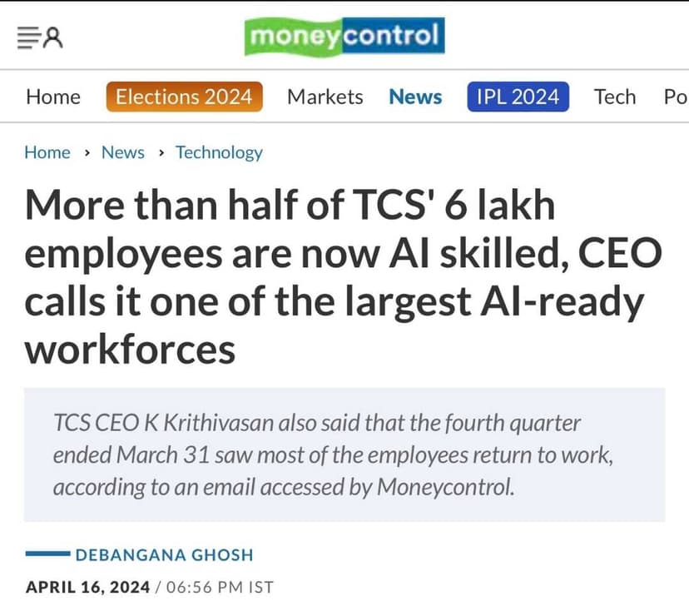Open the Elections 2024 section
This screenshot has width=689, height=616.
184,97
